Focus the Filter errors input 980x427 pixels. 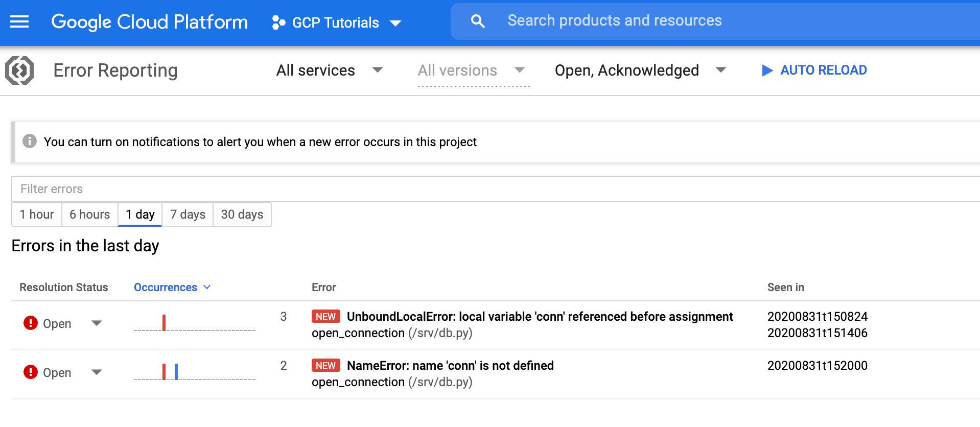pos(496,189)
